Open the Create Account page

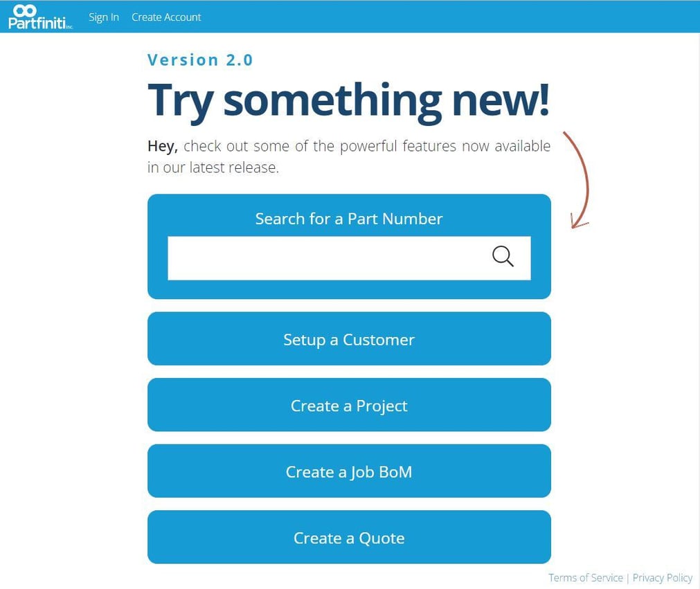pos(166,17)
